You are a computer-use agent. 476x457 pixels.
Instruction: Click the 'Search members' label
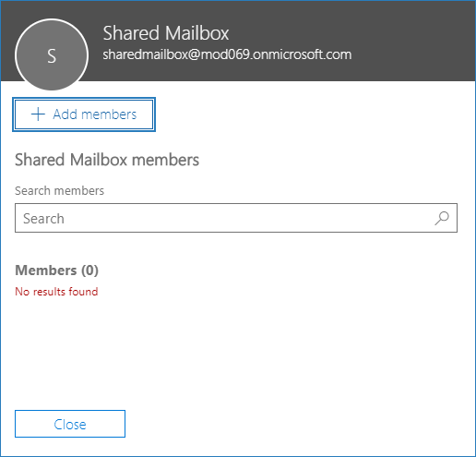point(59,191)
